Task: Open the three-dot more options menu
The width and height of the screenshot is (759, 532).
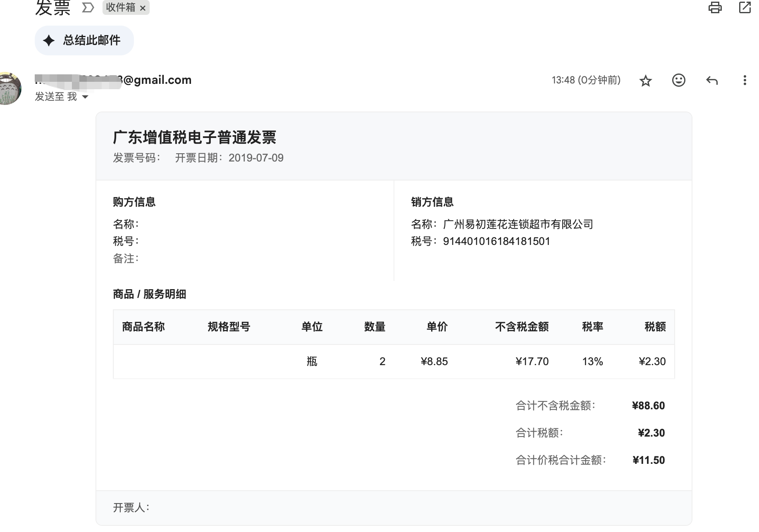Action: click(x=745, y=80)
